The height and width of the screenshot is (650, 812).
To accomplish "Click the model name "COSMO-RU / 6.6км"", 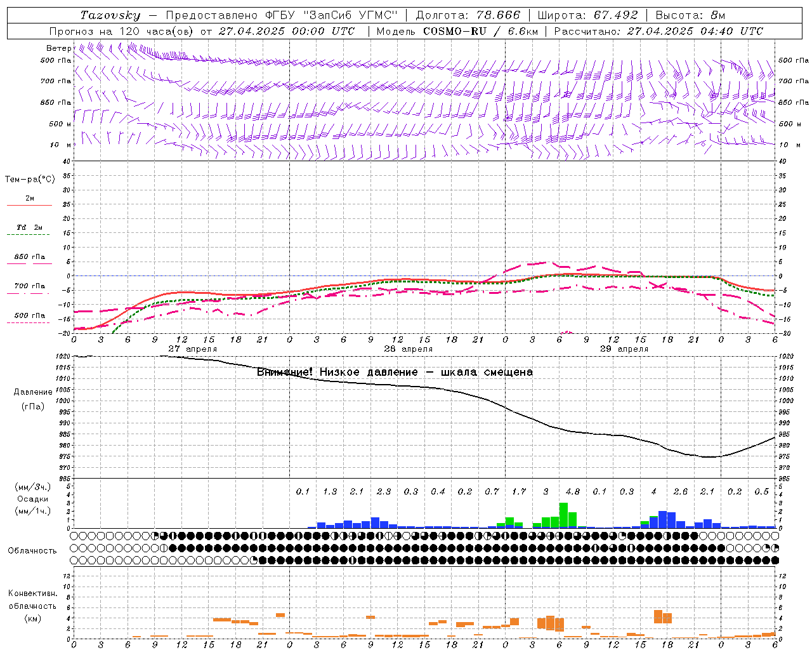I will [x=480, y=31].
